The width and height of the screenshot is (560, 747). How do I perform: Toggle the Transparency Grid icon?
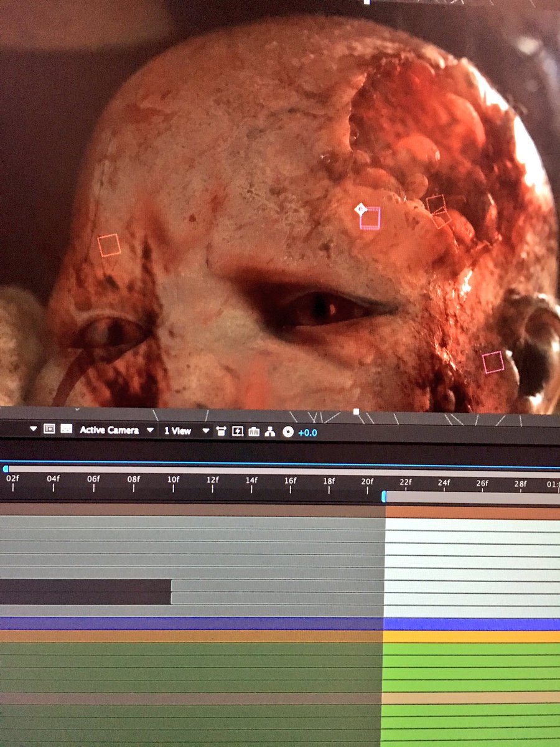(66, 430)
